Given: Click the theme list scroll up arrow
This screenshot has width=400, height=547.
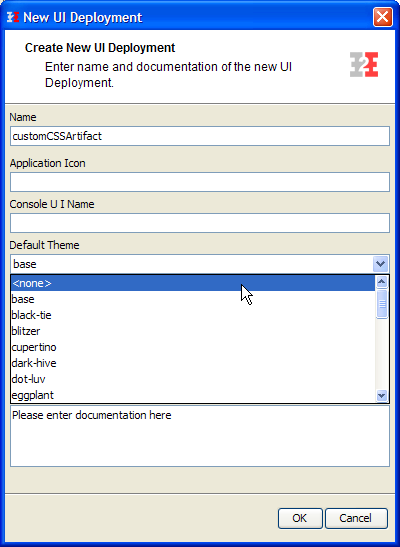Looking at the screenshot, I should [382, 282].
